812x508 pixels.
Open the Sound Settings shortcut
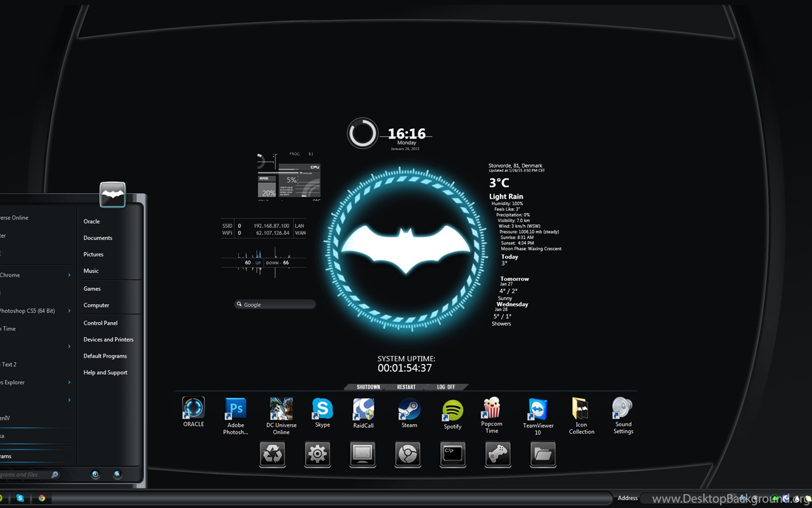pos(623,416)
